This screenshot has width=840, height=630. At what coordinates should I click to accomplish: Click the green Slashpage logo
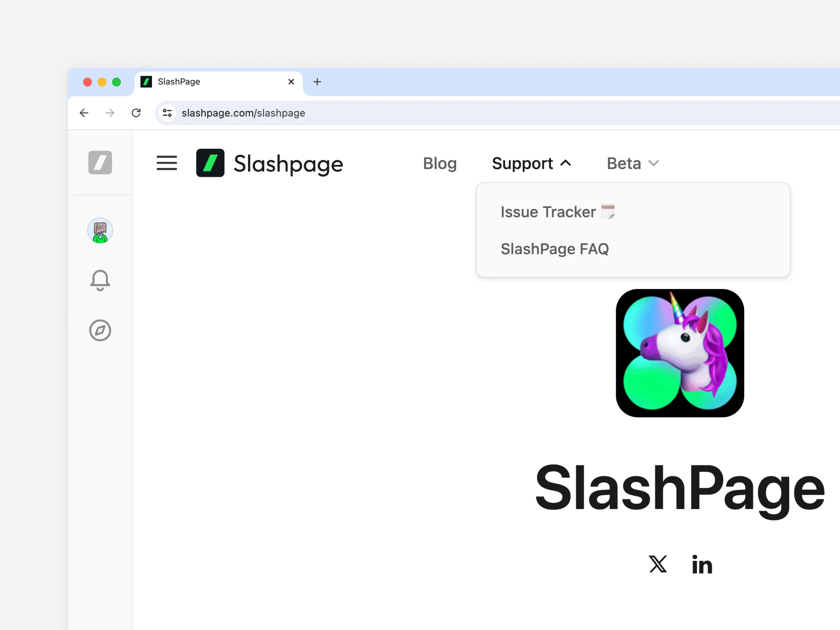pyautogui.click(x=210, y=163)
